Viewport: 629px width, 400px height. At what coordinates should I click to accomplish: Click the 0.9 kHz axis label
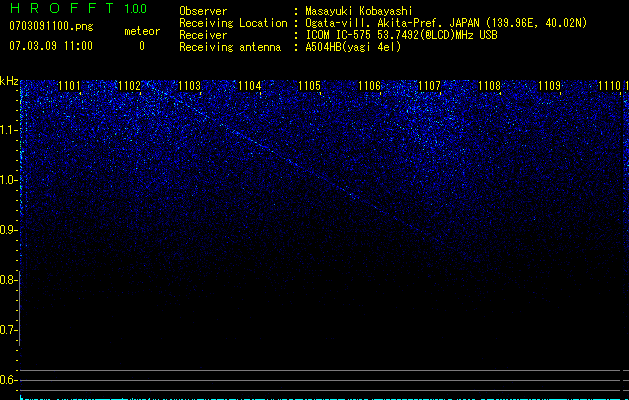point(9,230)
